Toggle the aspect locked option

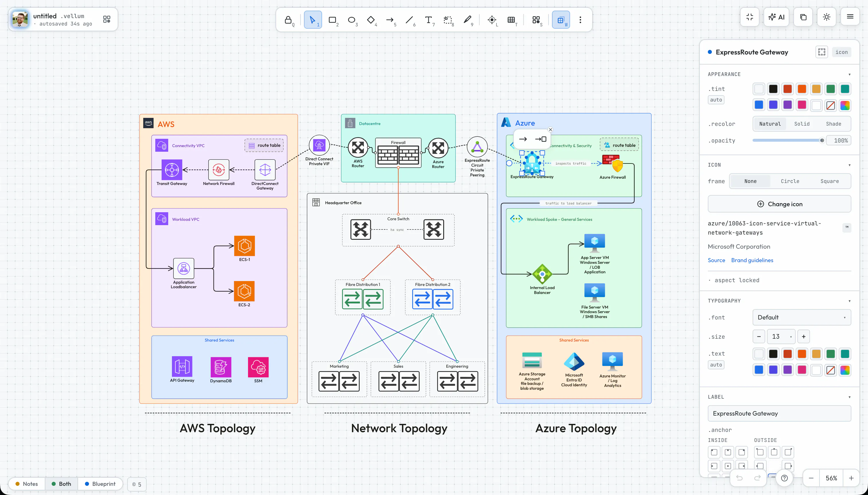[734, 280]
